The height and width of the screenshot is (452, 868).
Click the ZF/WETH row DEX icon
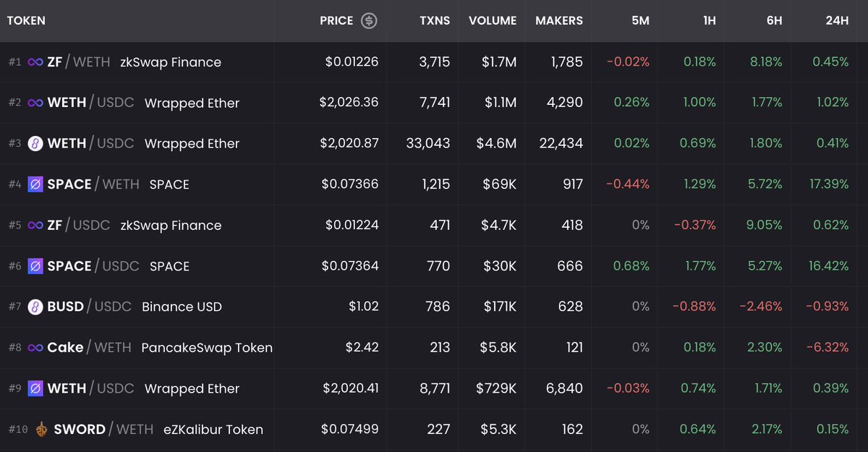35,62
